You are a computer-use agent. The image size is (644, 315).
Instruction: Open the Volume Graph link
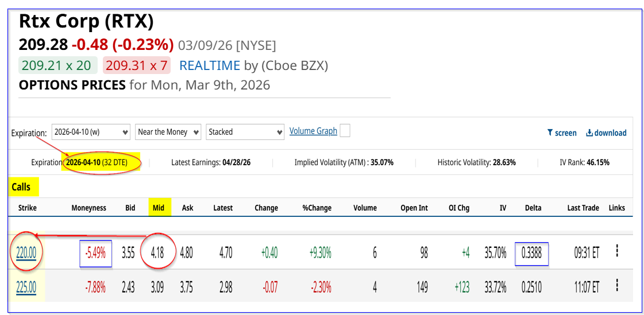(313, 131)
